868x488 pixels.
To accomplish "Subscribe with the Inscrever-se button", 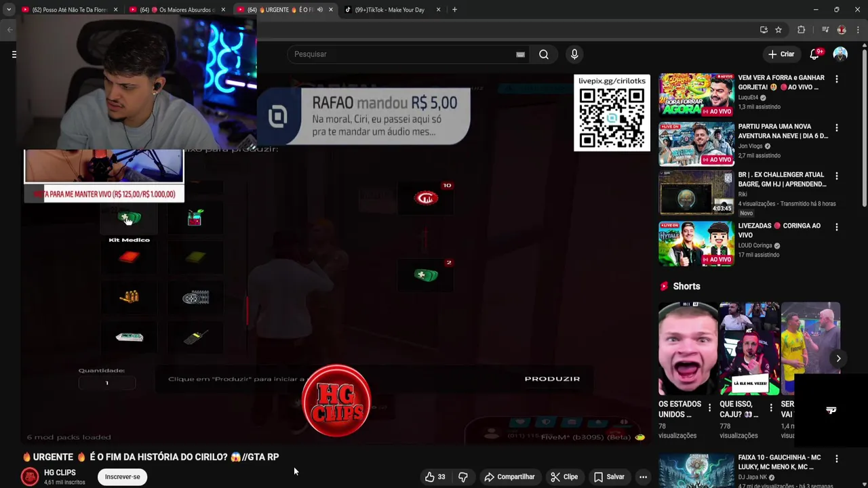I will [122, 476].
